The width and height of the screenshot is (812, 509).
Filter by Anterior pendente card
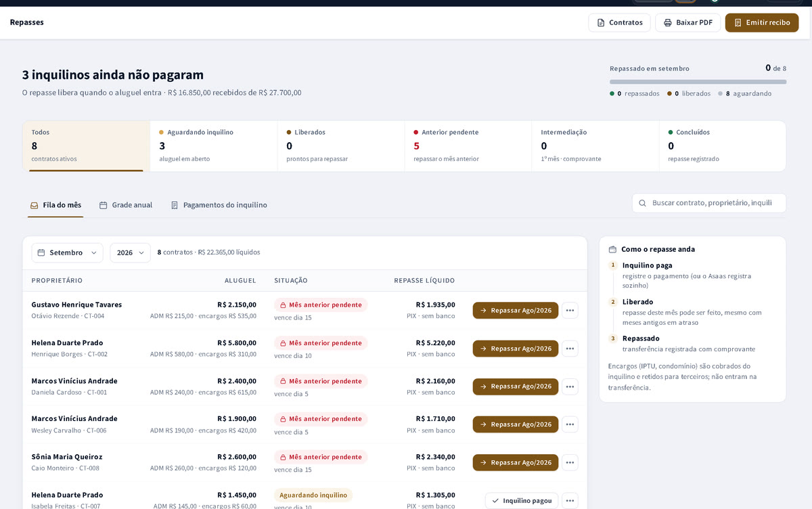point(468,146)
